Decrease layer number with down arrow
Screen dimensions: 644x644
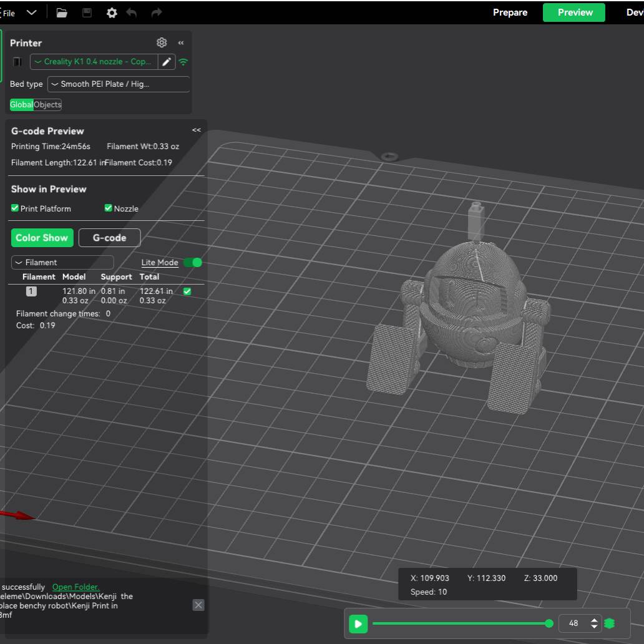pos(594,627)
